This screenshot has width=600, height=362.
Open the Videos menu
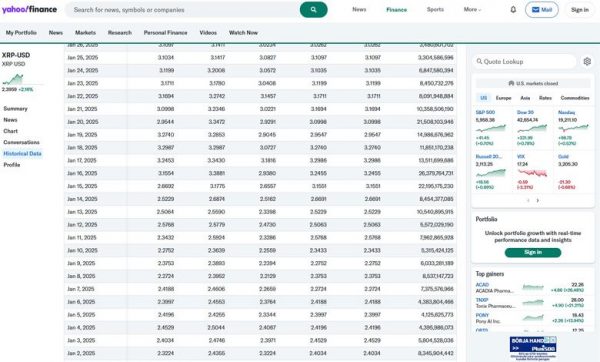pyautogui.click(x=208, y=33)
